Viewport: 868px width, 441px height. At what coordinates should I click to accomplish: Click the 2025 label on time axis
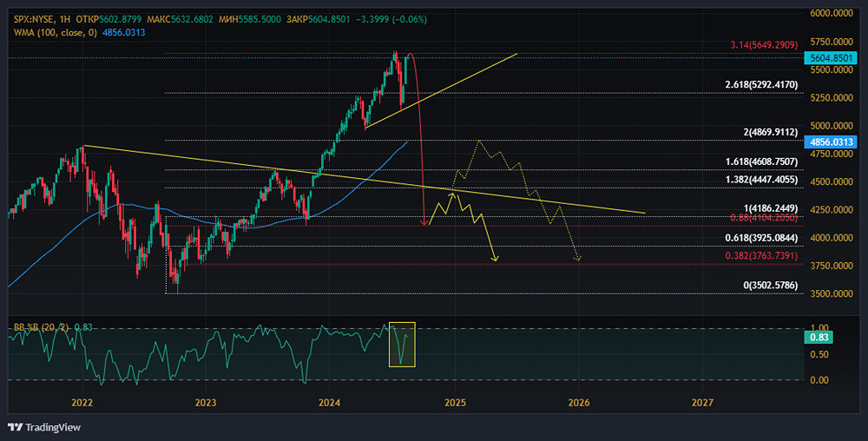455,402
